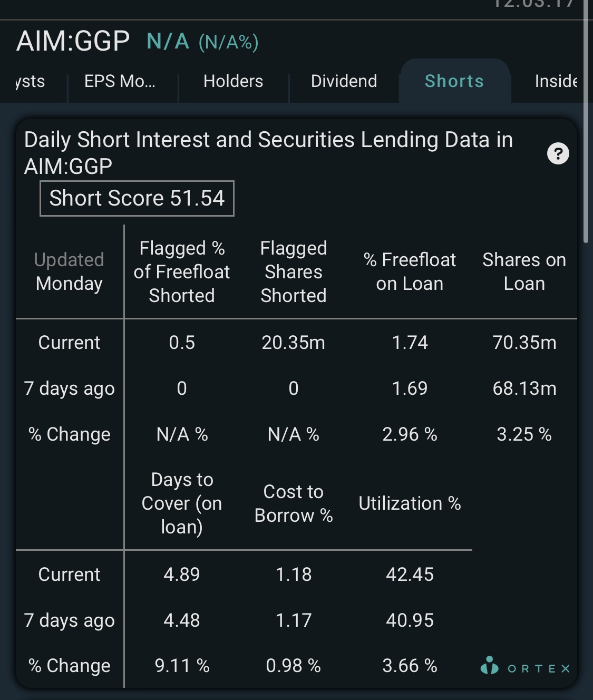Click the ORTEX logo icon

point(489,665)
